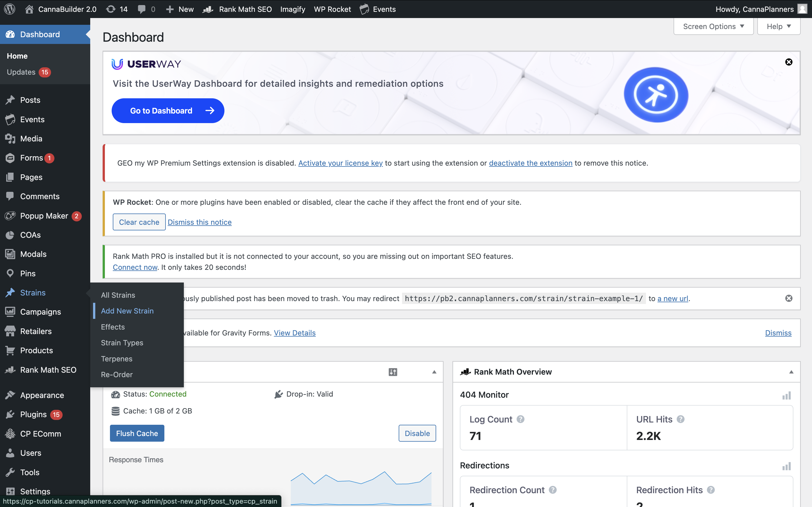Click the CannaPlanners user avatar
The height and width of the screenshot is (507, 812).
click(x=802, y=9)
